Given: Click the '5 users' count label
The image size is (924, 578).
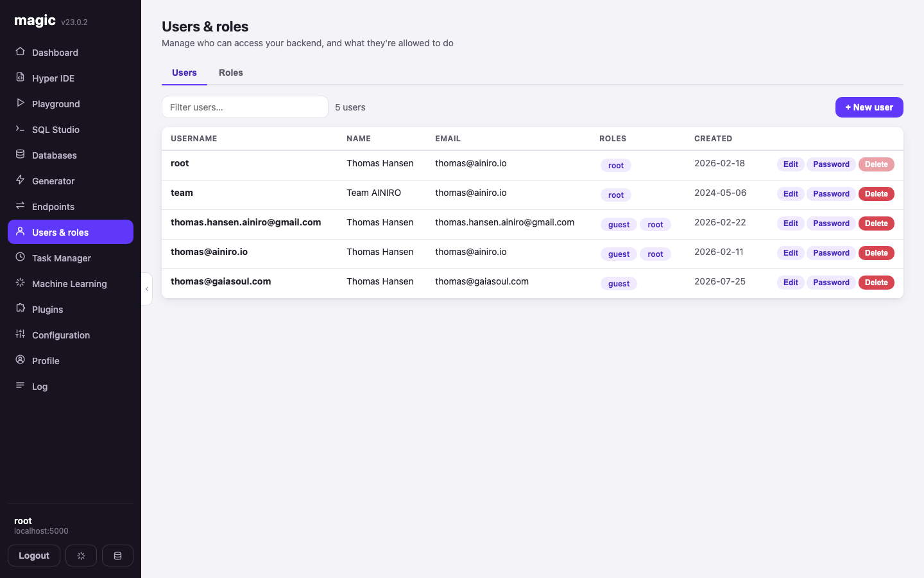Looking at the screenshot, I should [350, 107].
